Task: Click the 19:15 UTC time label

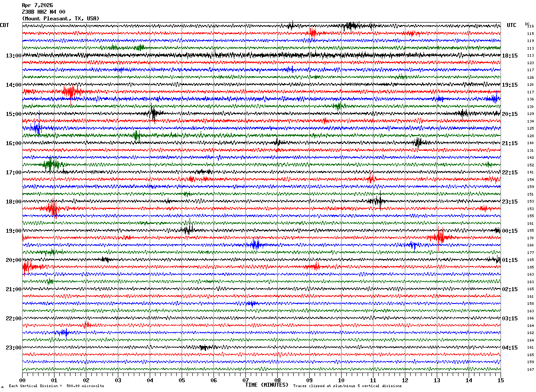Action: point(510,85)
